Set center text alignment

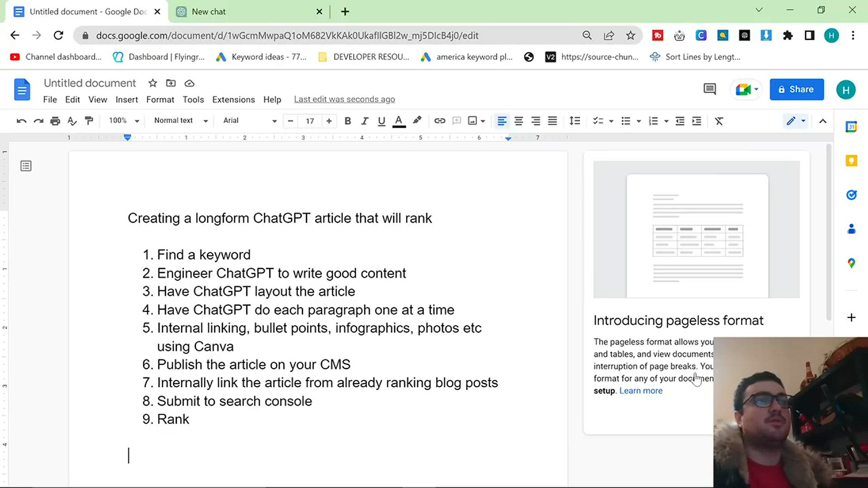click(x=519, y=121)
